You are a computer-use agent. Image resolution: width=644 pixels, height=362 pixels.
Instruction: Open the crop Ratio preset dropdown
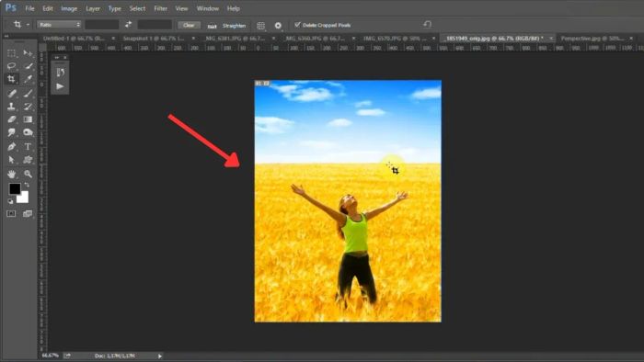point(59,25)
